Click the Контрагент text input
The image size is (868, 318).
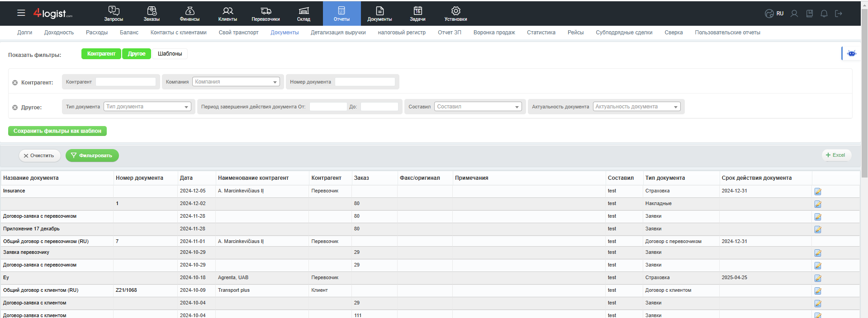(126, 82)
